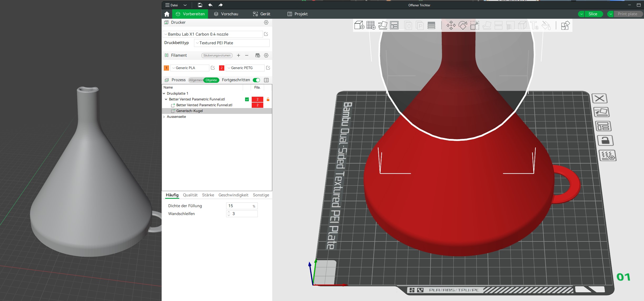Open the Druckbetttyp dropdown
Image resolution: width=644 pixels, height=301 pixels.
coord(231,43)
